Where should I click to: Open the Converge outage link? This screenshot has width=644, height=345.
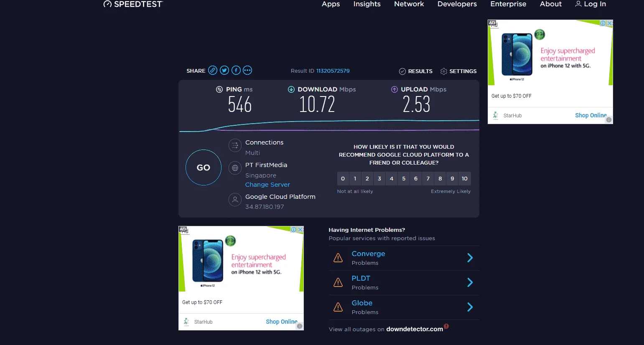pyautogui.click(x=368, y=254)
